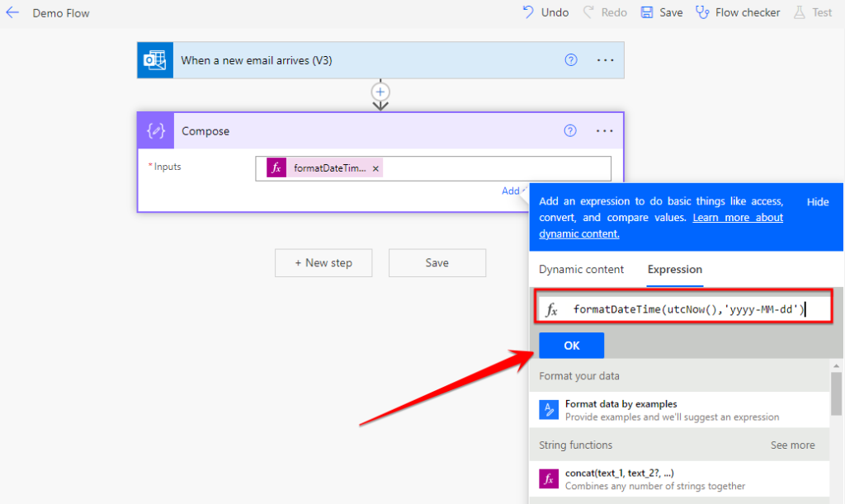This screenshot has height=504, width=845.
Task: Click in the expression formula field
Action: tap(683, 309)
